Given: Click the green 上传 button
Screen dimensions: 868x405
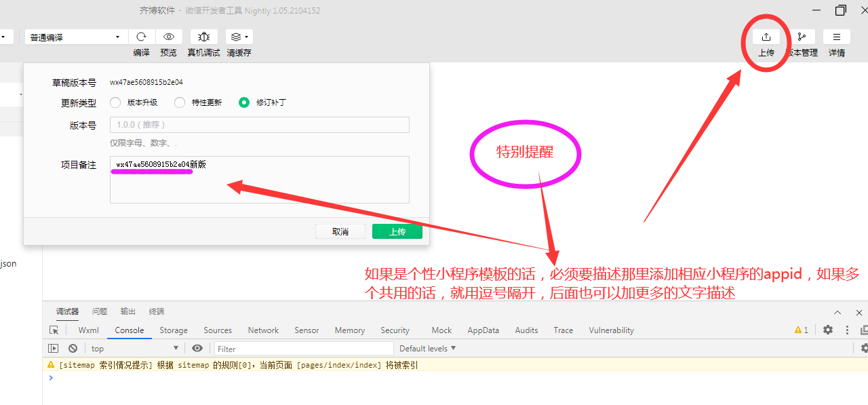Looking at the screenshot, I should [x=397, y=231].
